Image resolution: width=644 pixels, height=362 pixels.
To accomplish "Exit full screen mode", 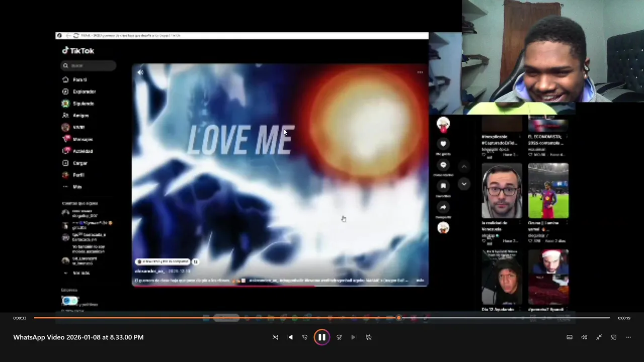I will click(599, 337).
